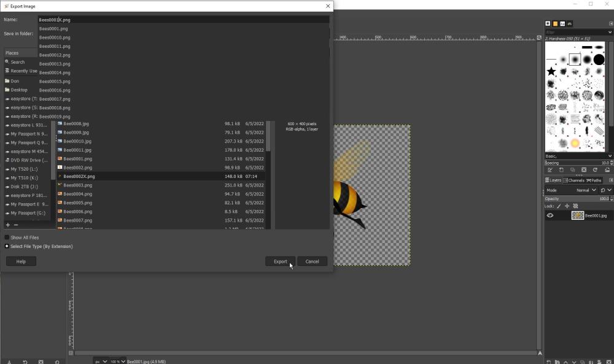
Task: Add a bookmark with the plus icon
Action: click(x=7, y=225)
